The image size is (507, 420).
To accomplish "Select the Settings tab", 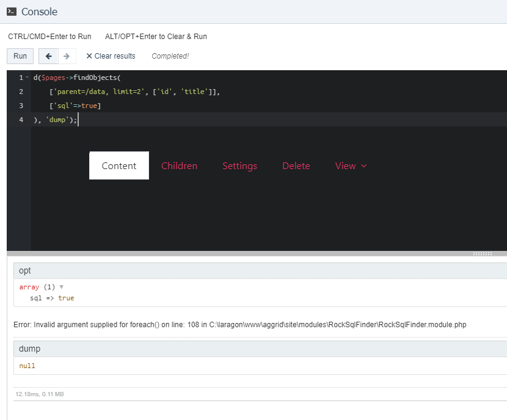I will coord(239,166).
